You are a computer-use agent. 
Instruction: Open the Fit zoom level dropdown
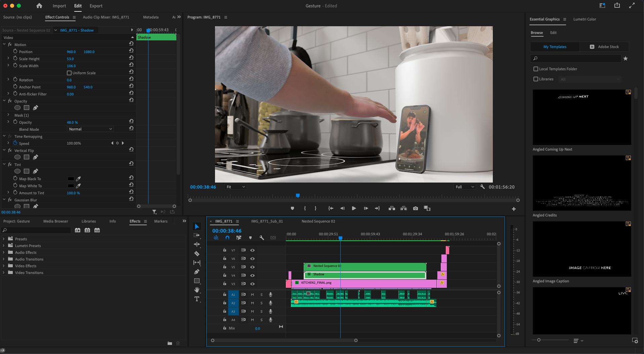235,187
